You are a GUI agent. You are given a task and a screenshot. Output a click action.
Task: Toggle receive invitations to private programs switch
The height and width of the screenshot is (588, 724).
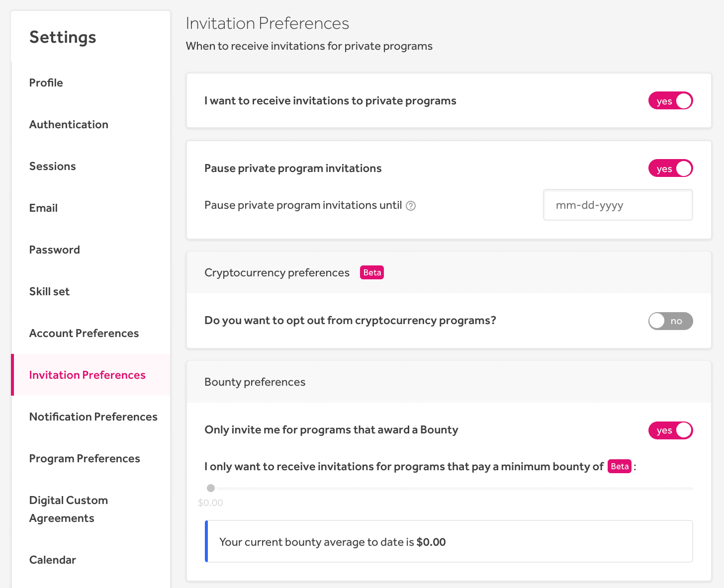[x=670, y=101]
